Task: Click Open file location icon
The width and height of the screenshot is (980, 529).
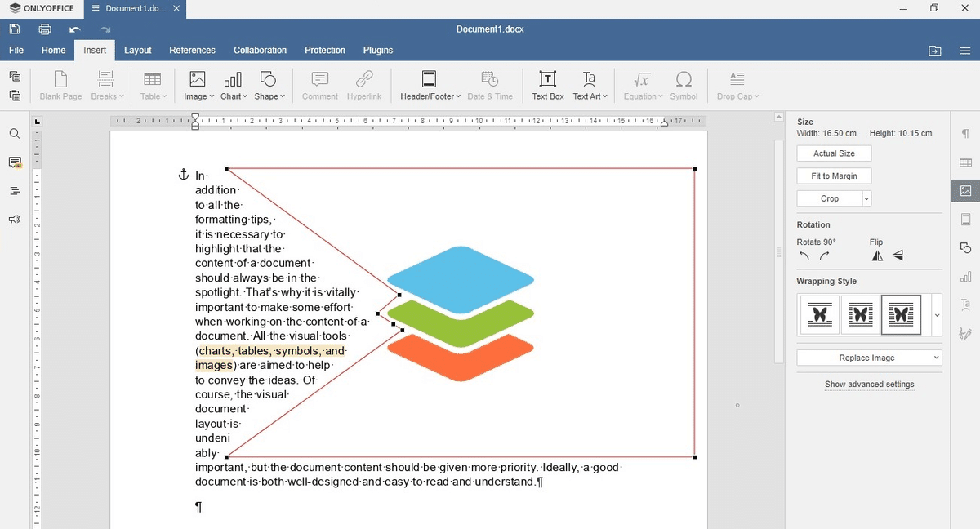Action: coord(935,51)
